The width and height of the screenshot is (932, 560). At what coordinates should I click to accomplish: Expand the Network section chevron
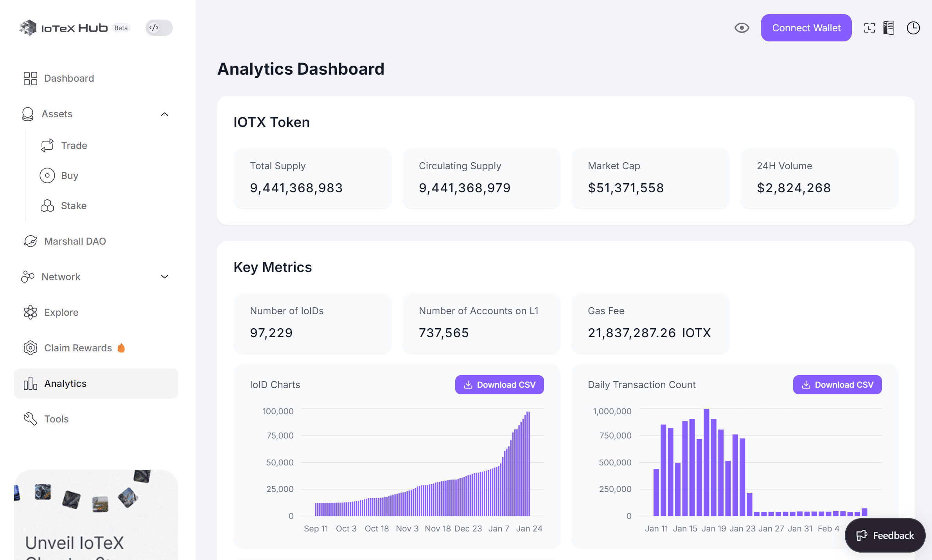click(164, 277)
